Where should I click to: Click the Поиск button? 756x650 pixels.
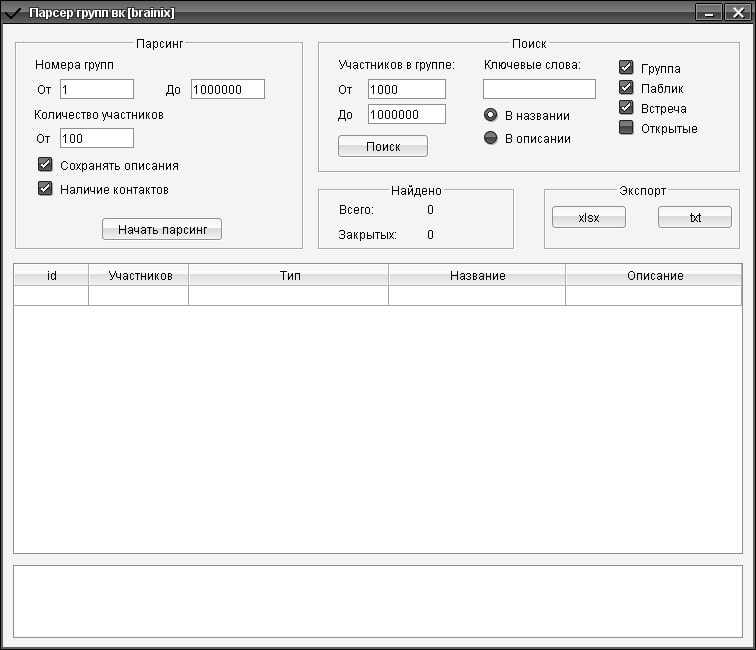click(382, 146)
